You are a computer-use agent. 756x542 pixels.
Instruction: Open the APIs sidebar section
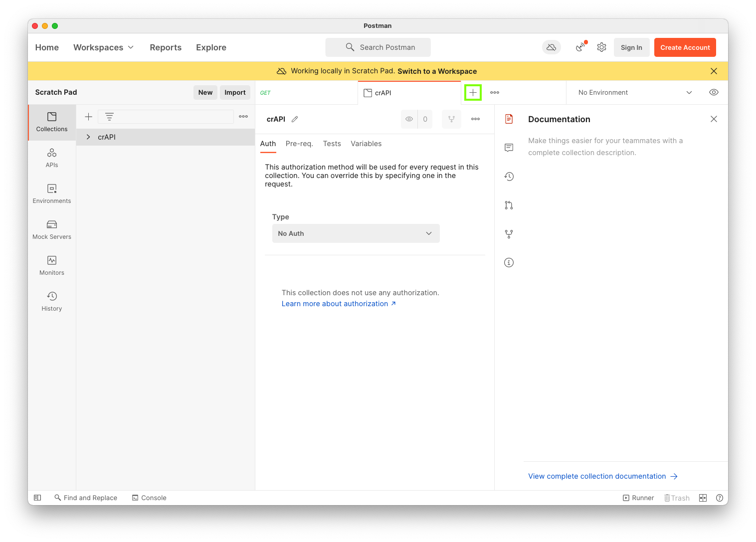[52, 158]
